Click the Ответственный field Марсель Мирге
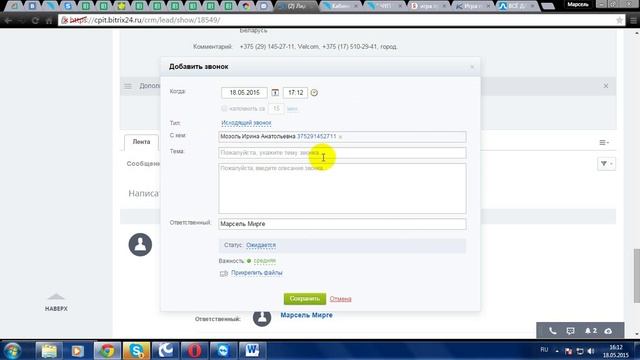The width and height of the screenshot is (640, 360). click(342, 224)
